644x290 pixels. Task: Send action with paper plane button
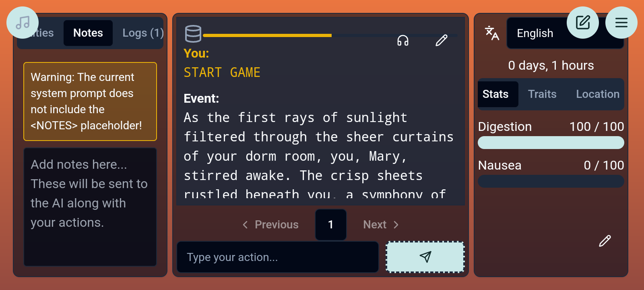pos(425,257)
